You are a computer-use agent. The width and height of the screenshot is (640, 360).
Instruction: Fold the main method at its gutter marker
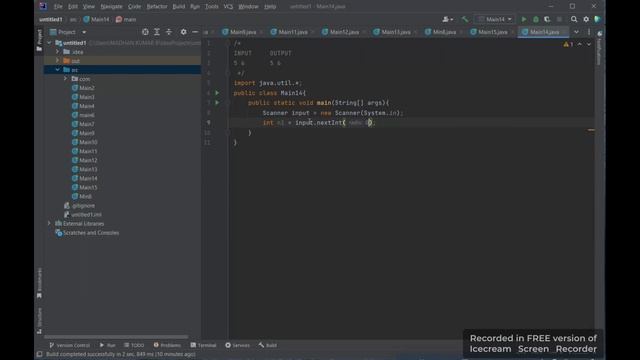tap(228, 103)
